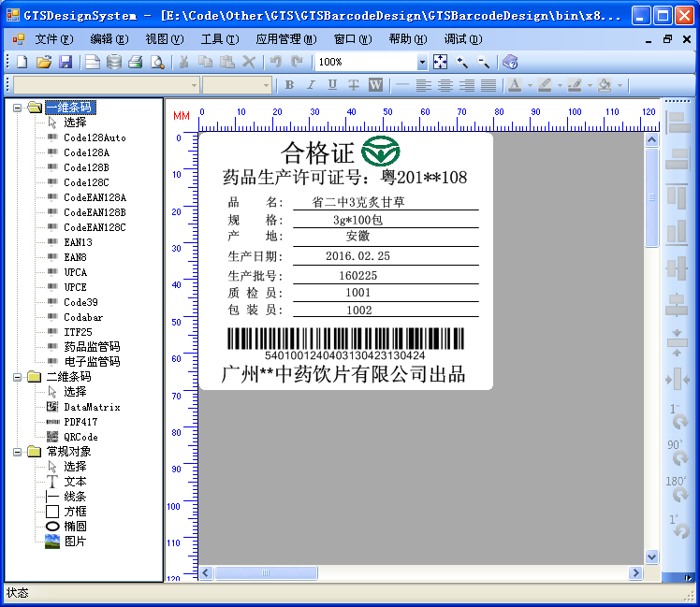The image size is (700, 607).
Task: Open the 100% zoom dropdown
Action: 422,62
